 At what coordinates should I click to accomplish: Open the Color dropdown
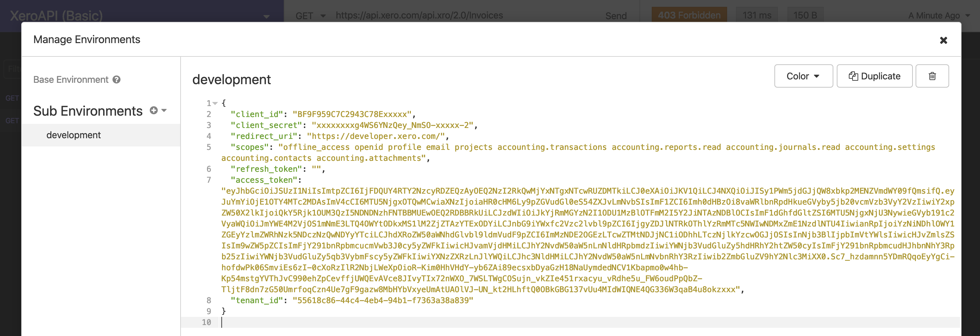click(803, 76)
